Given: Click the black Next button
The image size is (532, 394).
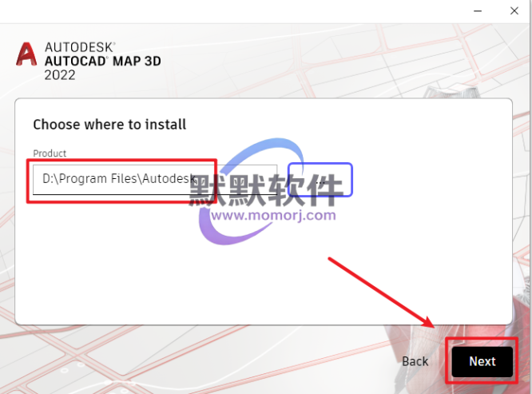Looking at the screenshot, I should tap(482, 361).
